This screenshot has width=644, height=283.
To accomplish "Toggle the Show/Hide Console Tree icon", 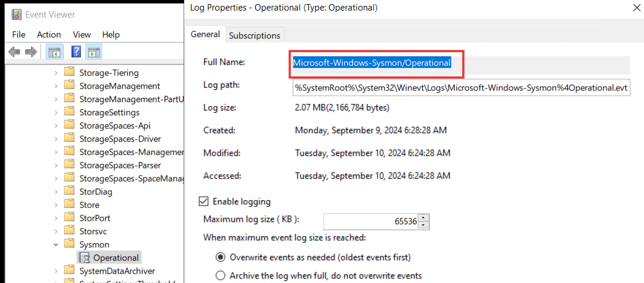I will pos(54,52).
